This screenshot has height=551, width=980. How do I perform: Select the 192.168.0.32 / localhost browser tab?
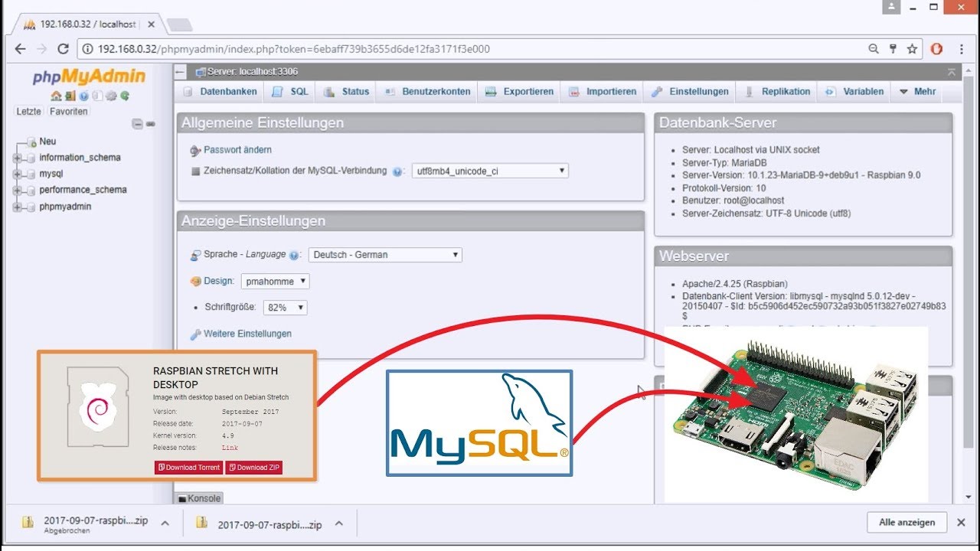[x=87, y=24]
